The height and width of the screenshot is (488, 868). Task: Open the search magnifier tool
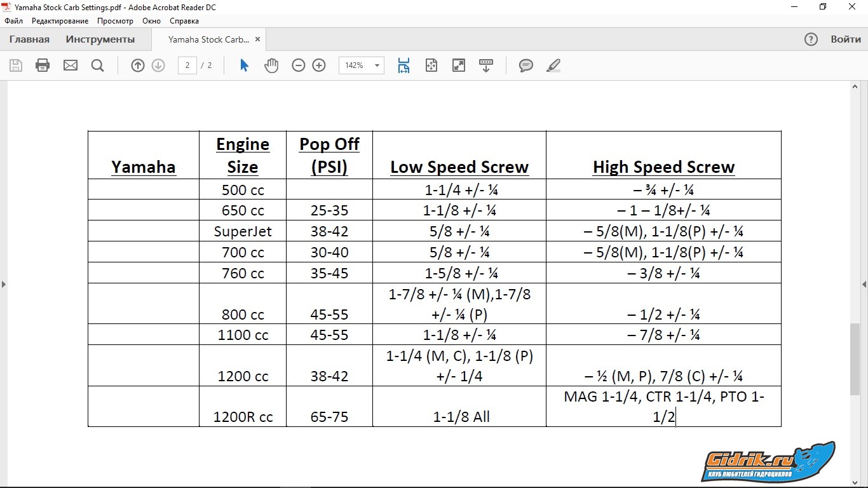click(x=97, y=65)
